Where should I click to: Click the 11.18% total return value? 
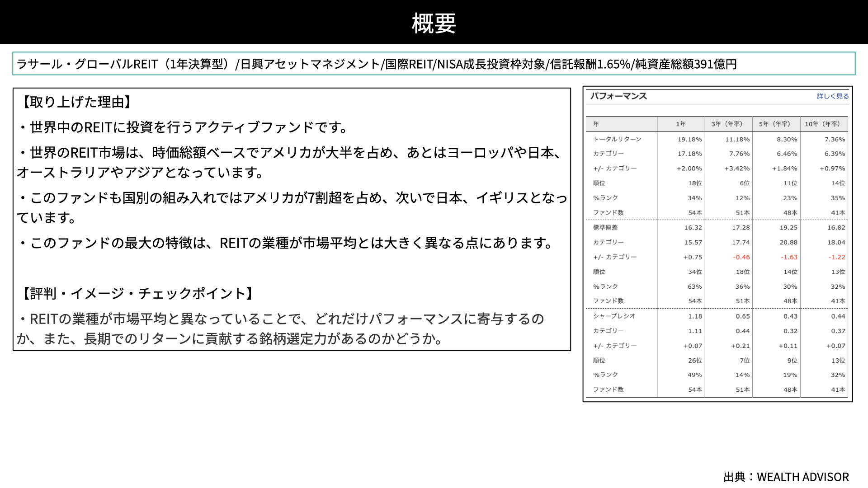(737, 139)
